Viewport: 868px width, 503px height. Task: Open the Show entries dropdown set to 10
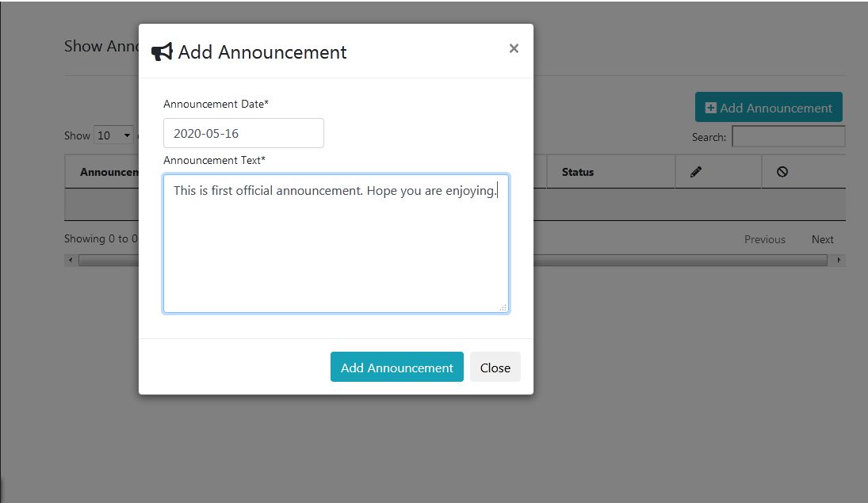114,135
